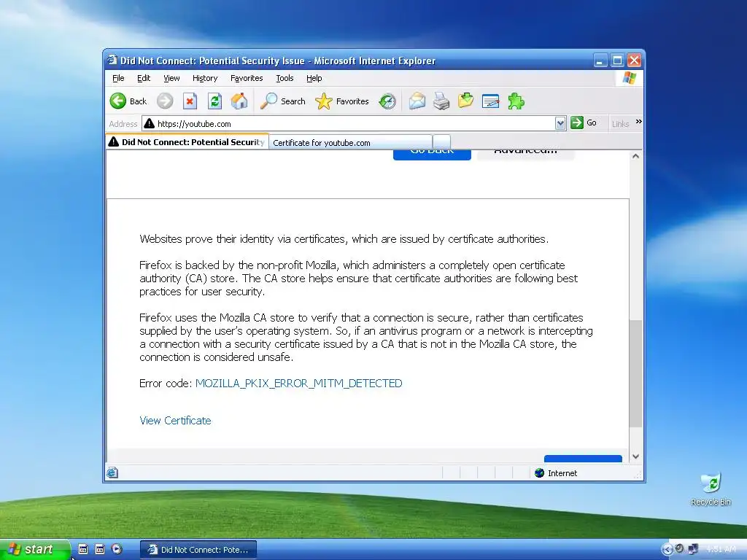
Task: Click the vertical scrollbar thumb
Action: click(635, 374)
